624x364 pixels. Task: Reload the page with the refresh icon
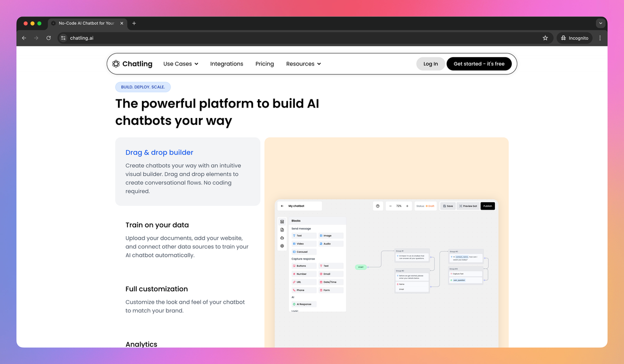(49, 38)
